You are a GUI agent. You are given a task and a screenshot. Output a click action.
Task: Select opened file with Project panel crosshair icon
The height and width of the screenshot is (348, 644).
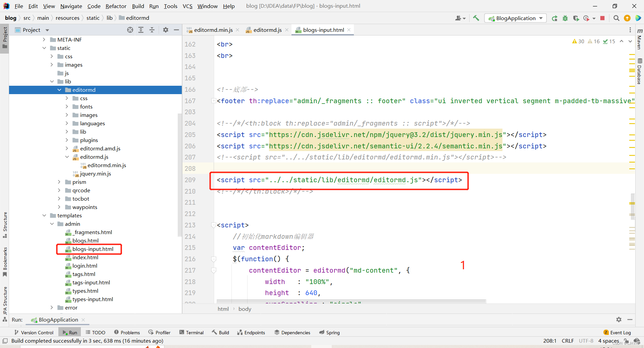pyautogui.click(x=130, y=30)
